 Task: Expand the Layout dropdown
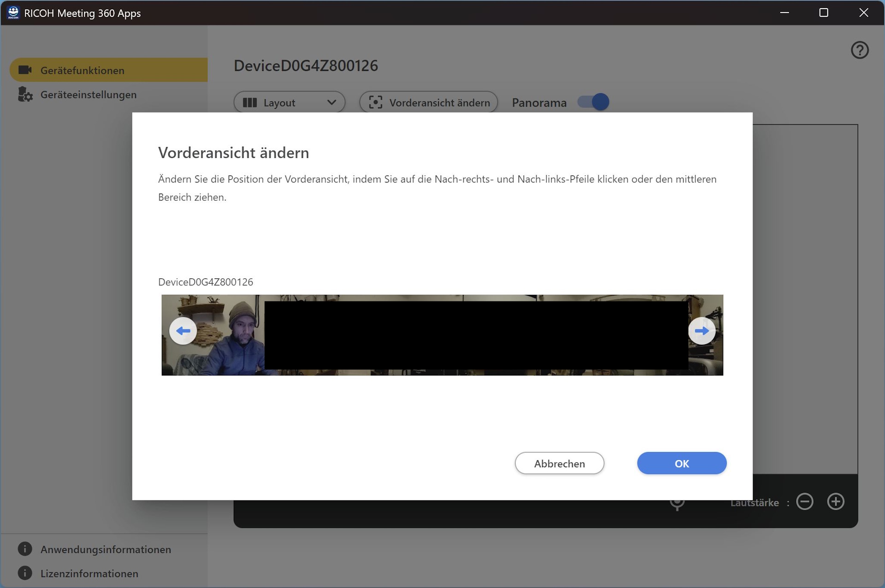[289, 102]
